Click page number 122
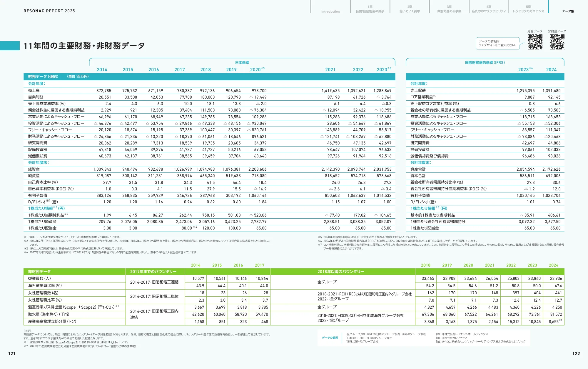The height and width of the screenshot is (369, 588). (x=577, y=354)
